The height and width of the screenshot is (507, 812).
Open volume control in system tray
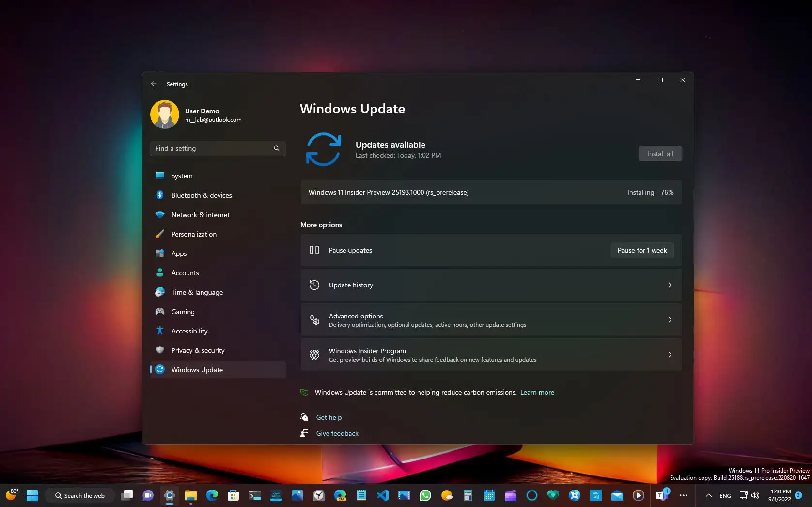click(755, 495)
